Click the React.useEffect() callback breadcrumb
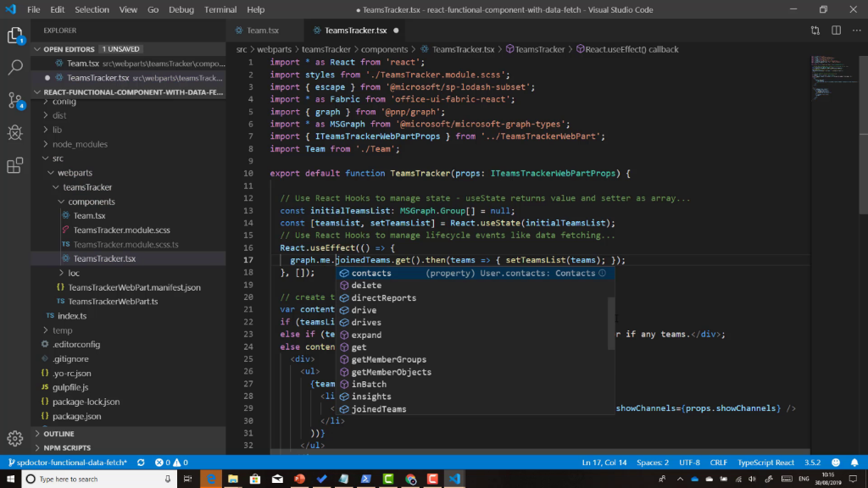Viewport: 868px width, 488px height. [x=627, y=49]
